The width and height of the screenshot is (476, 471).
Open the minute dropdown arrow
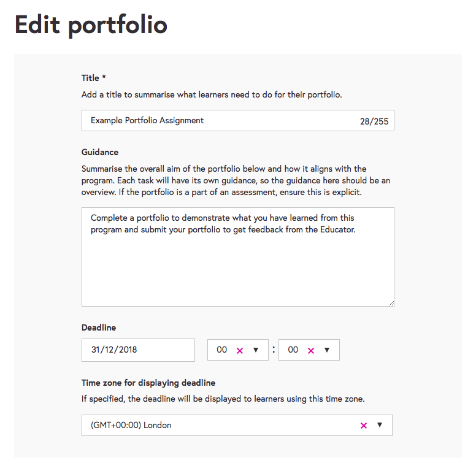[x=327, y=350]
